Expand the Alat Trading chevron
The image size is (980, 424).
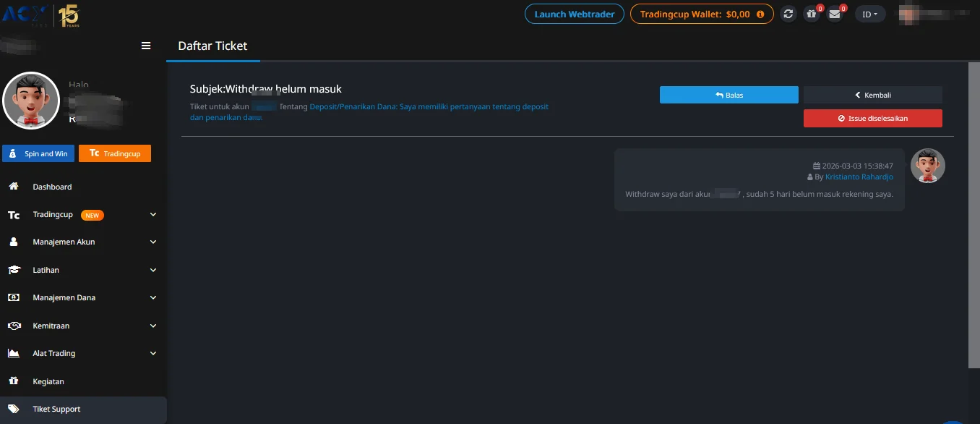point(153,353)
